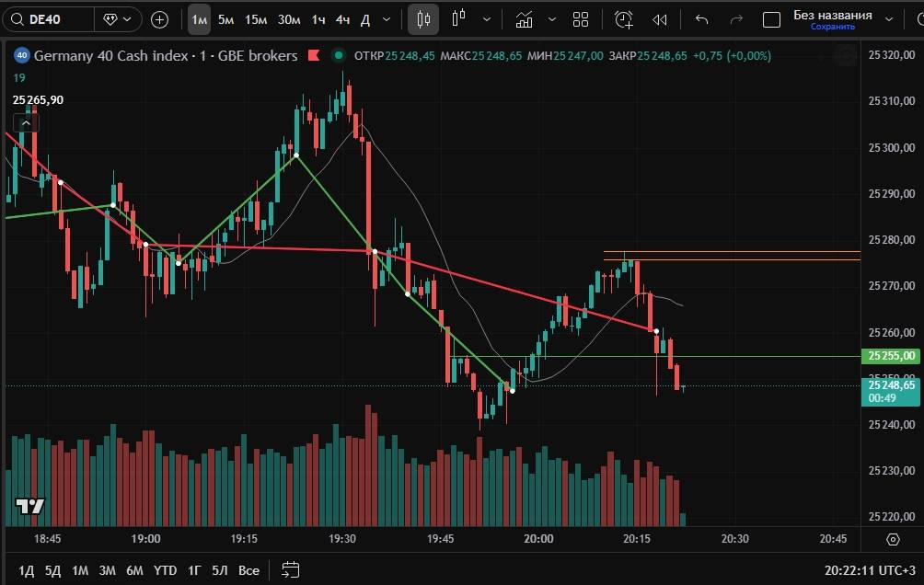Open chart scale settings gear icon
The image size is (924, 585).
click(893, 539)
